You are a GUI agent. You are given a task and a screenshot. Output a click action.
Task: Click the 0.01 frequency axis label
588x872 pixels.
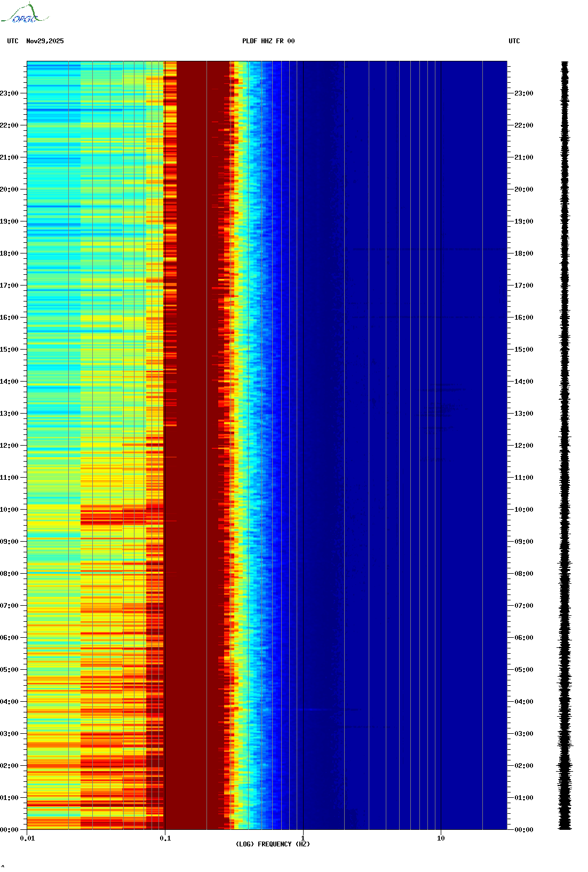[x=27, y=838]
